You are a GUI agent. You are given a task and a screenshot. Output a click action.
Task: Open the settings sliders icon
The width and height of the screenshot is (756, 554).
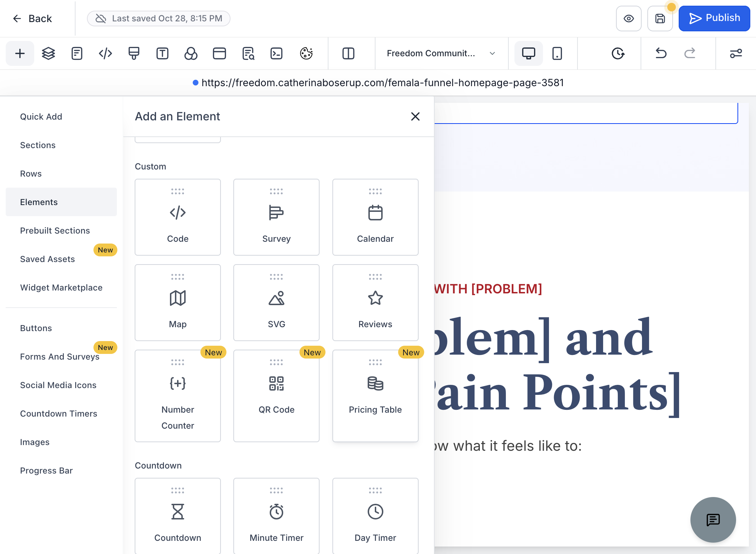(x=736, y=53)
